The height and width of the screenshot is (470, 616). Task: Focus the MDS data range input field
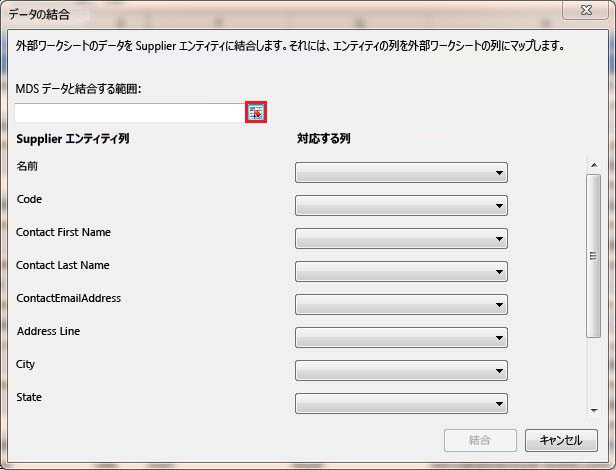pos(129,112)
